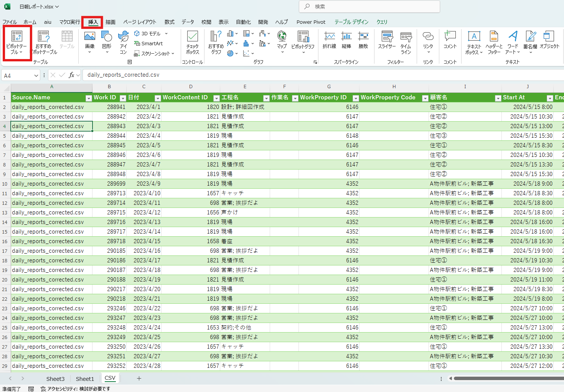564x392 pixels.
Task: Click the 住宅③ customer cell
Action: point(465,136)
